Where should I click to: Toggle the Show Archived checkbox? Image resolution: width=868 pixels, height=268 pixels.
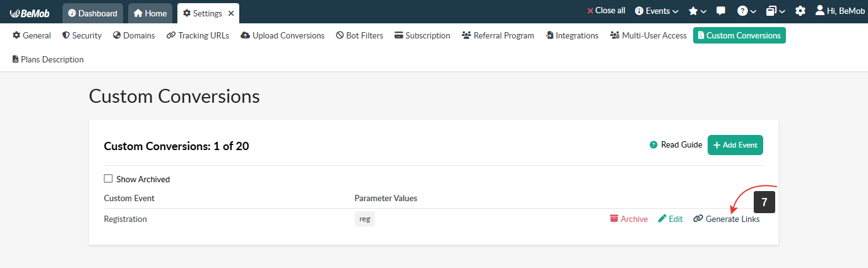pyautogui.click(x=108, y=179)
